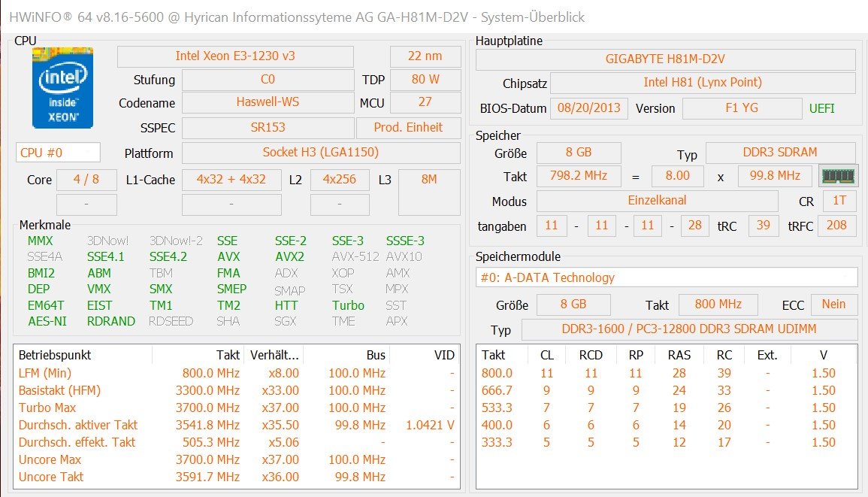Select the Basistakt (HFM) row
The image size is (868, 497).
click(237, 391)
